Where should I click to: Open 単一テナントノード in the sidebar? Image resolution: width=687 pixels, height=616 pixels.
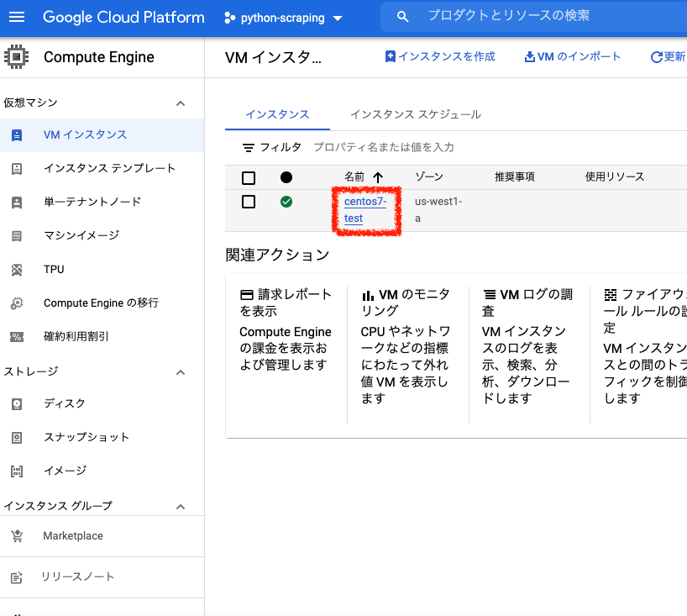[x=102, y=203]
